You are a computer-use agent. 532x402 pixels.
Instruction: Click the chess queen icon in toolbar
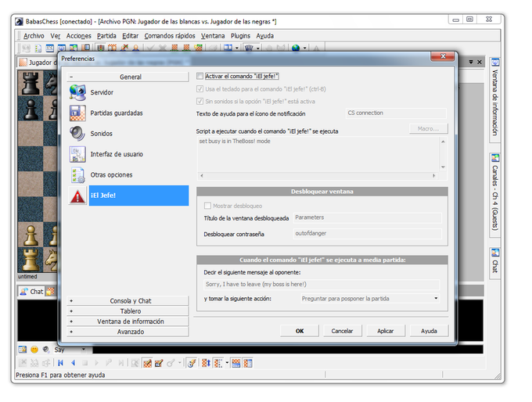pyautogui.click(x=249, y=48)
